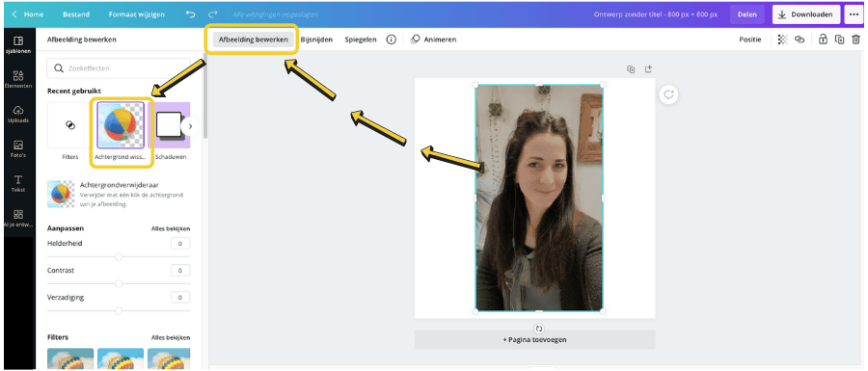
Task: Add a new page with plus icon above canvas
Action: click(x=648, y=69)
